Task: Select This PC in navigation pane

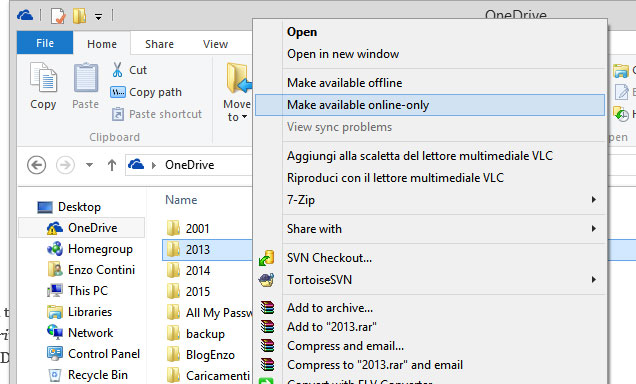Action: coord(77,291)
